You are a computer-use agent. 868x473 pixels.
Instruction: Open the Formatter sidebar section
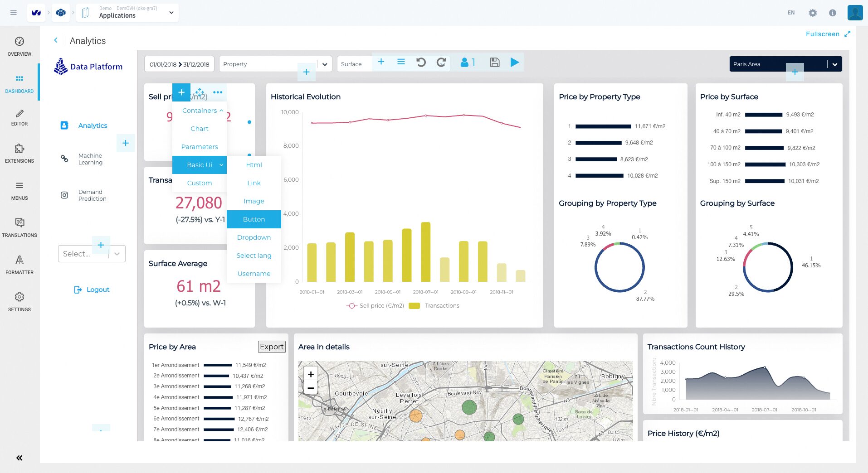click(19, 265)
